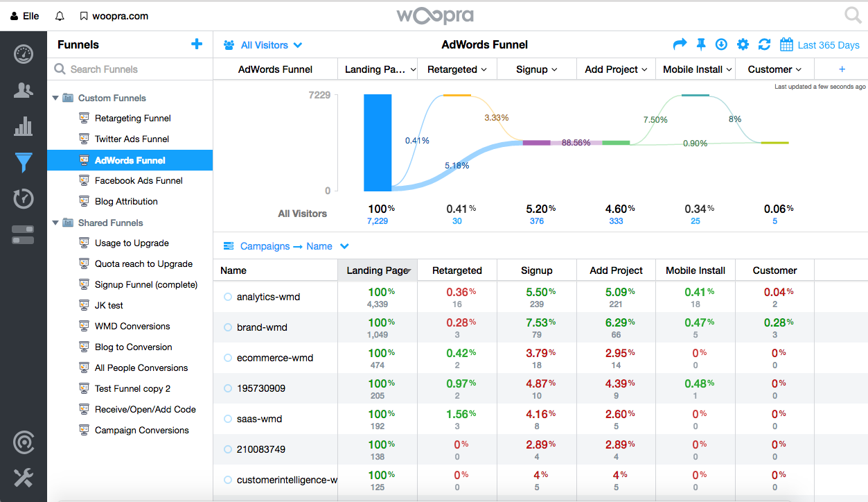
Task: Sort by the Customer column header
Action: click(x=774, y=270)
